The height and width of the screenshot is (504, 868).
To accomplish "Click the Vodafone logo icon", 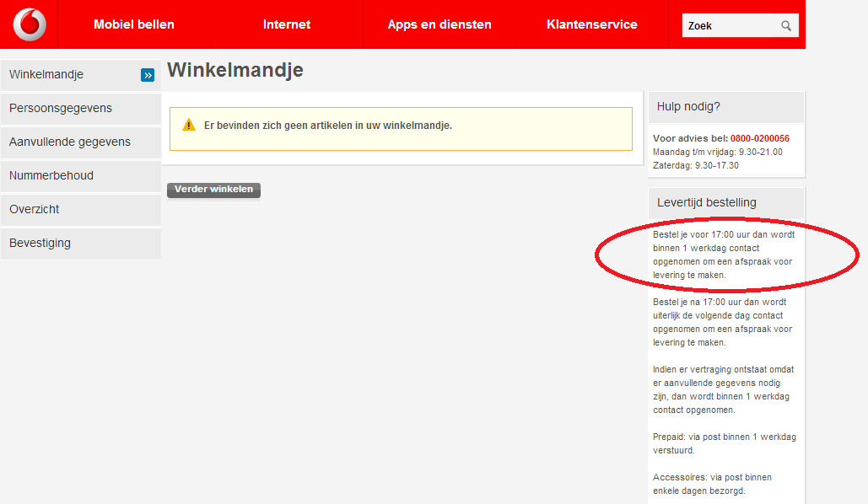I will [x=30, y=24].
